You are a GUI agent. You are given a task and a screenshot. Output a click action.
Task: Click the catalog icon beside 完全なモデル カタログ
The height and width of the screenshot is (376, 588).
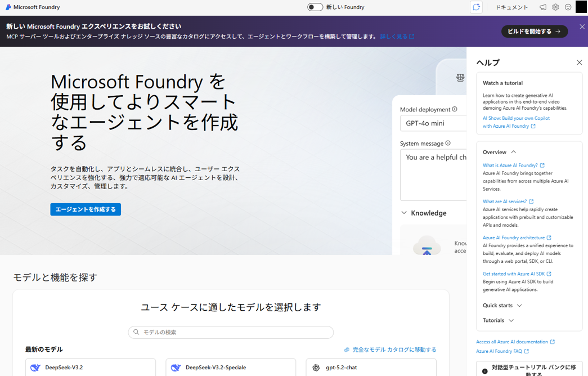pyautogui.click(x=347, y=350)
